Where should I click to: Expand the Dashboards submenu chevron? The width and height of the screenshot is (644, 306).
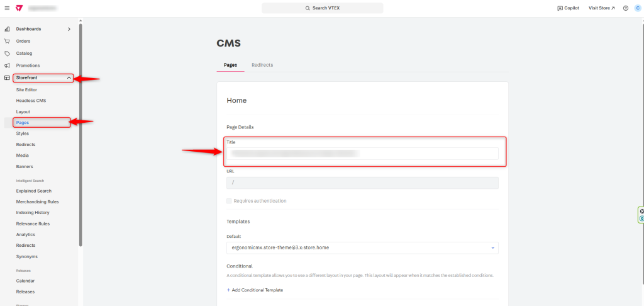(69, 29)
